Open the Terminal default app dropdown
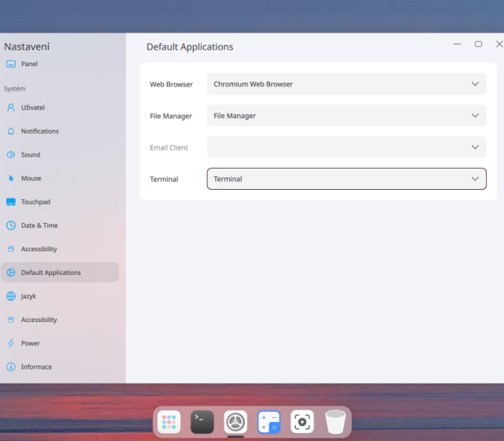This screenshot has height=441, width=504. 346,179
